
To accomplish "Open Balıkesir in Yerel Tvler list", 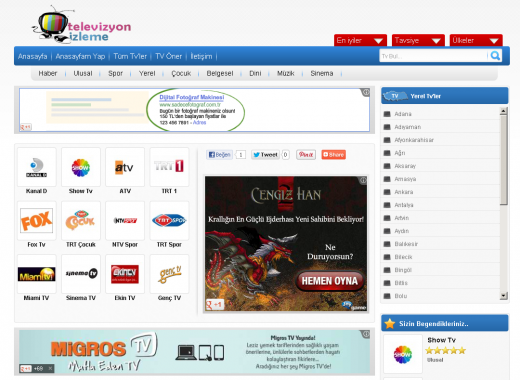I will (406, 244).
